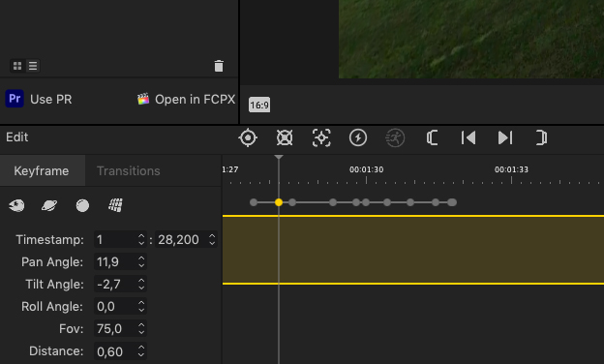Open the 16:9 aspect ratio selector
Screen dimensions: 604x364
click(x=259, y=105)
